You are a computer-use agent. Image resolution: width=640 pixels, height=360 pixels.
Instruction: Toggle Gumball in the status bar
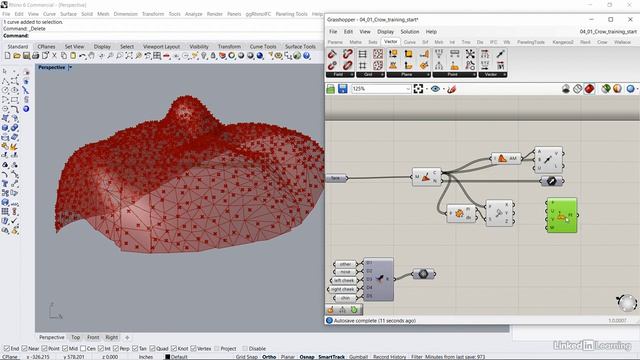tap(358, 357)
